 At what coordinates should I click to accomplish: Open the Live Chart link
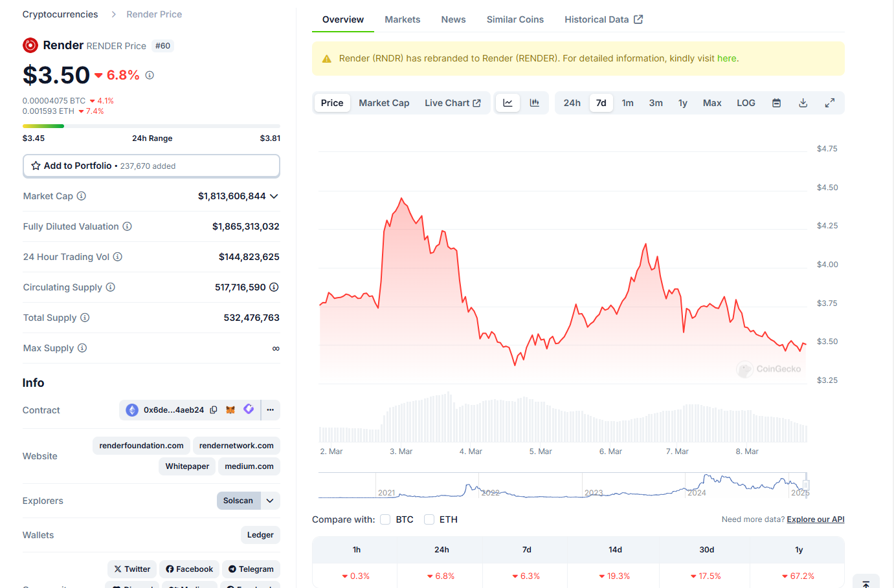point(453,103)
